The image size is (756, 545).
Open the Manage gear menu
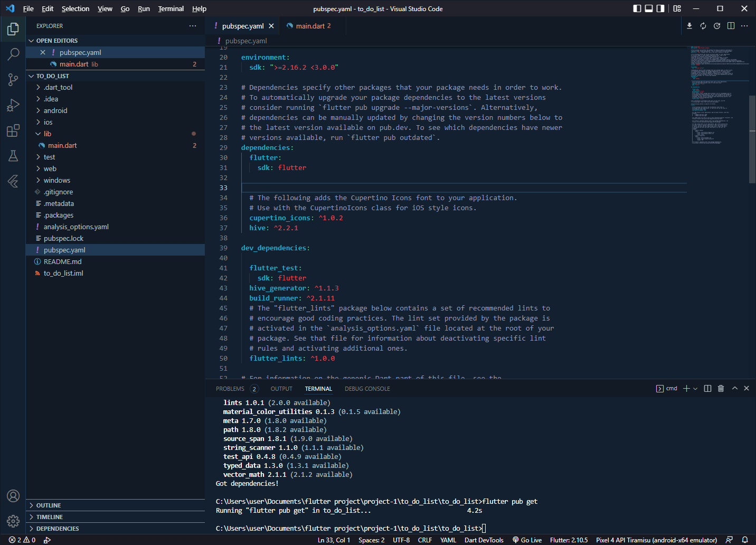(13, 521)
